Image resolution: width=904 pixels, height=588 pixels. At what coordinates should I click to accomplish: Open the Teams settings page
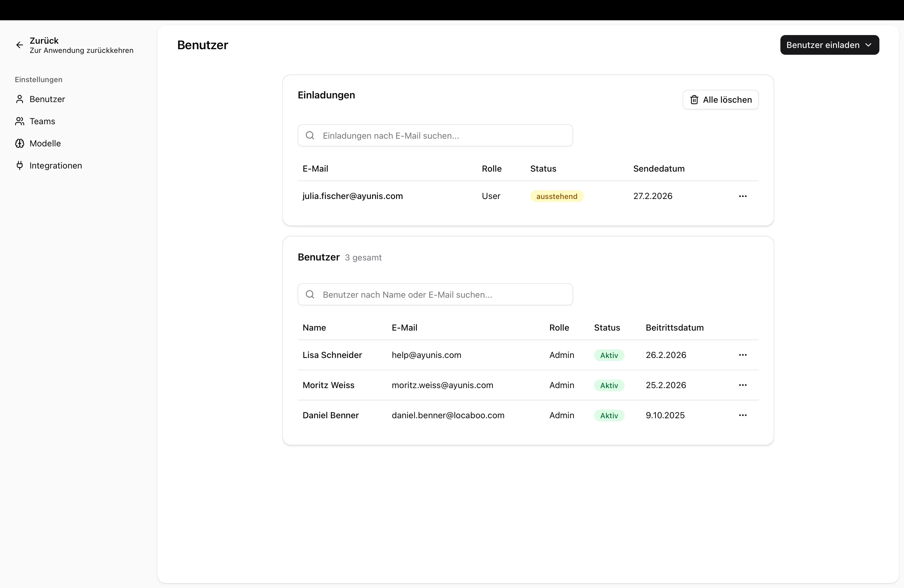42,121
